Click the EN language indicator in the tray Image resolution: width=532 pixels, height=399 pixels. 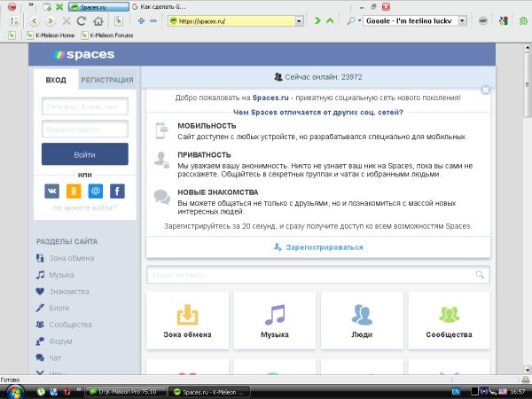coord(456,392)
